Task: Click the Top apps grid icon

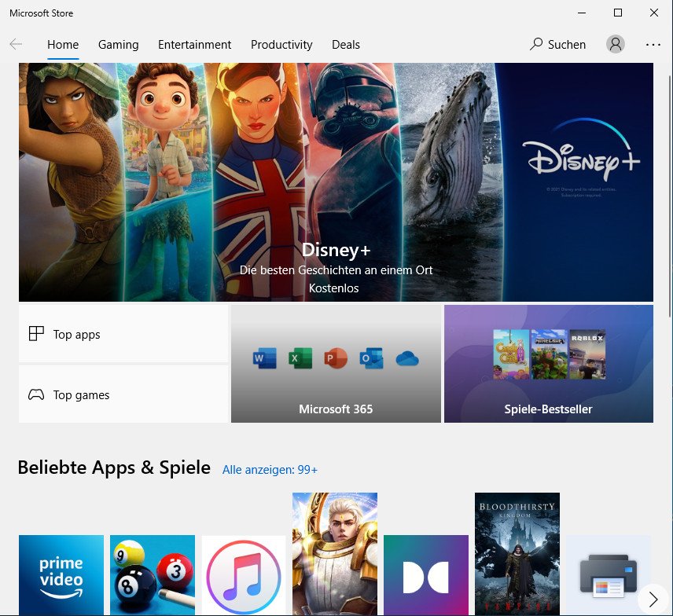Action: coord(36,333)
